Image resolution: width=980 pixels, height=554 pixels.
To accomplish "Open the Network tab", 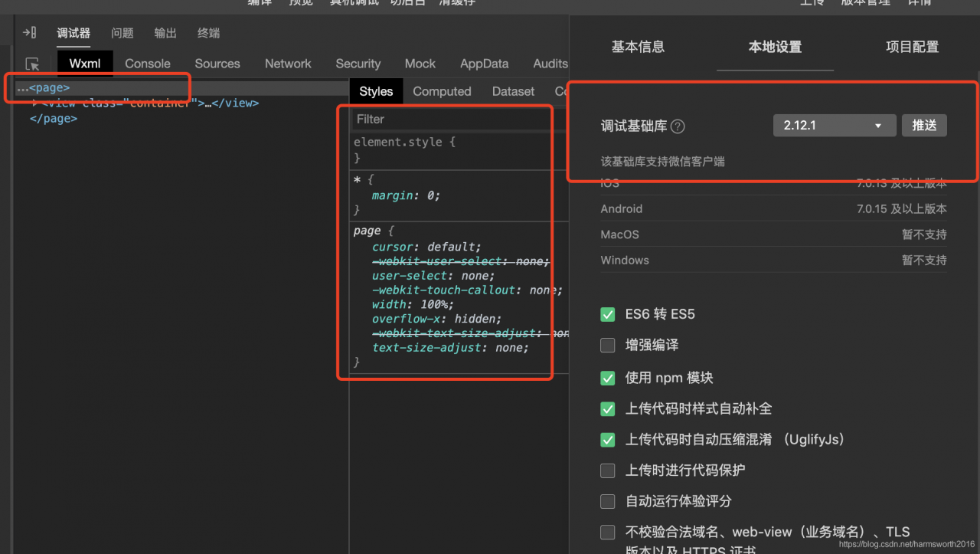I will click(x=288, y=64).
